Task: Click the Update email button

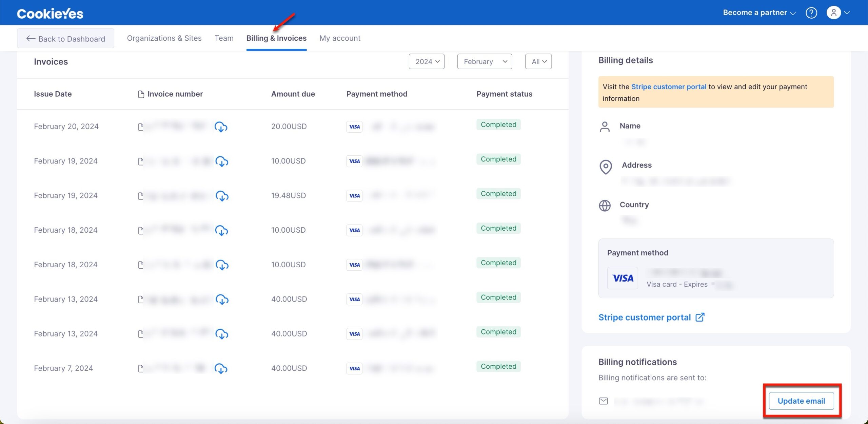Action: 801,401
